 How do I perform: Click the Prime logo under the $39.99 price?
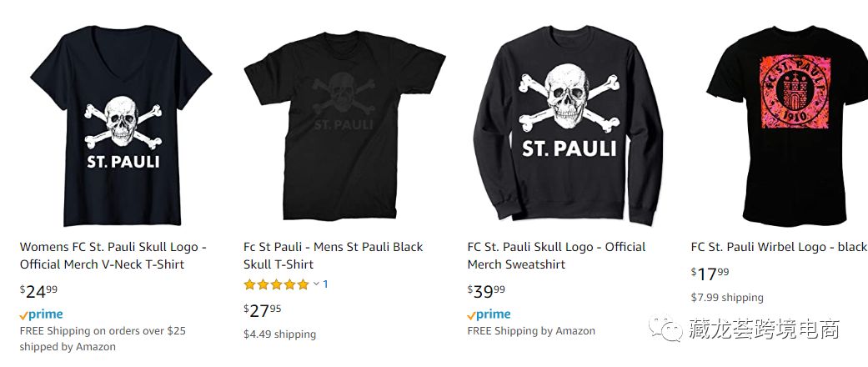click(489, 314)
